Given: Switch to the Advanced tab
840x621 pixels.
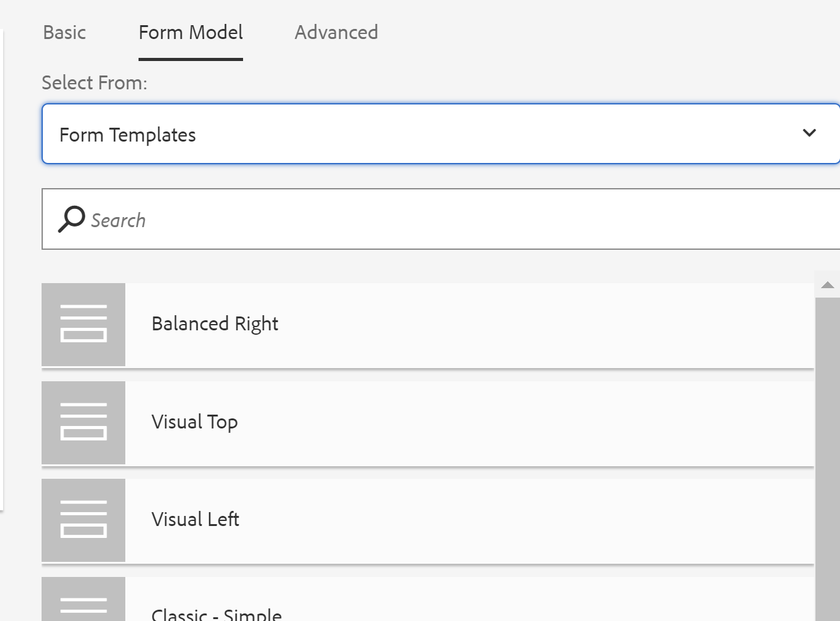Looking at the screenshot, I should click(x=336, y=33).
